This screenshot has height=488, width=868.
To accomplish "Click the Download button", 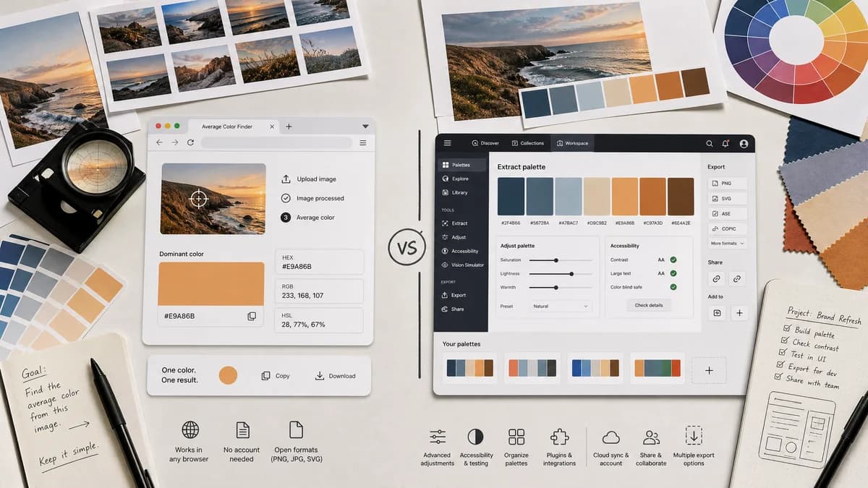I will click(x=336, y=376).
